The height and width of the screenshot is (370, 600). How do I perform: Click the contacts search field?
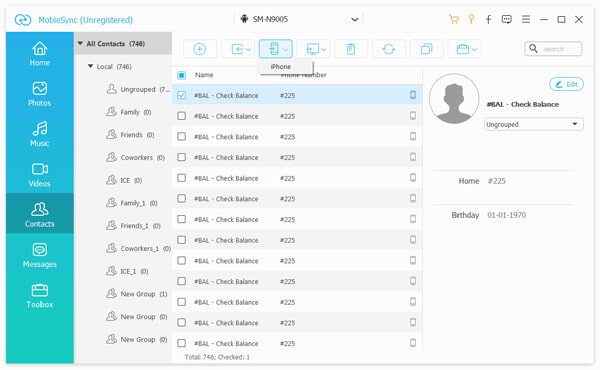pos(553,49)
